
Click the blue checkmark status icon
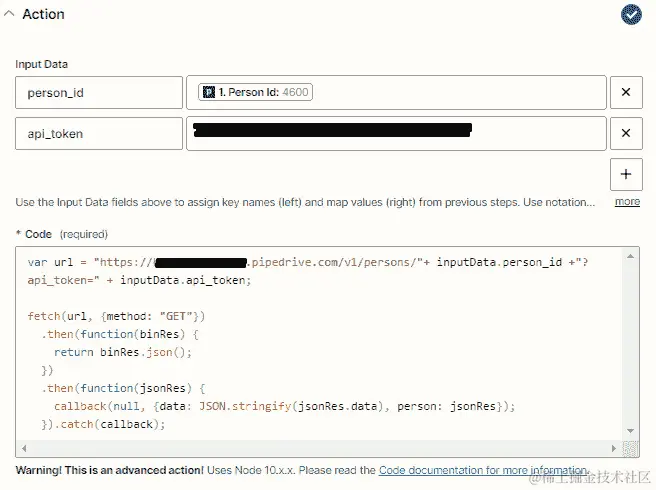pyautogui.click(x=631, y=15)
